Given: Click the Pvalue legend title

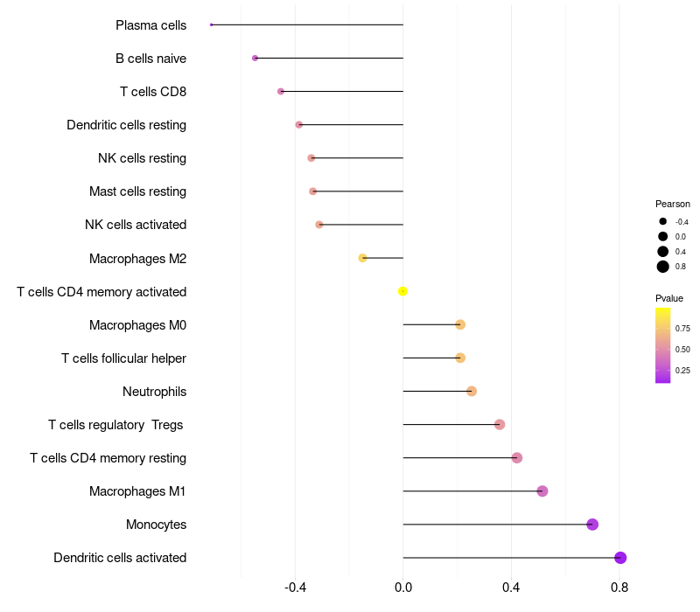Looking at the screenshot, I should tap(669, 298).
